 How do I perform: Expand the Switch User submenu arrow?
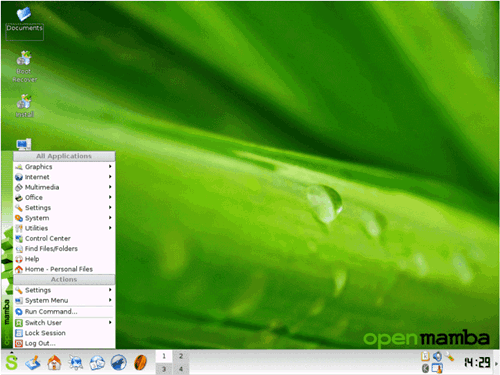110,322
